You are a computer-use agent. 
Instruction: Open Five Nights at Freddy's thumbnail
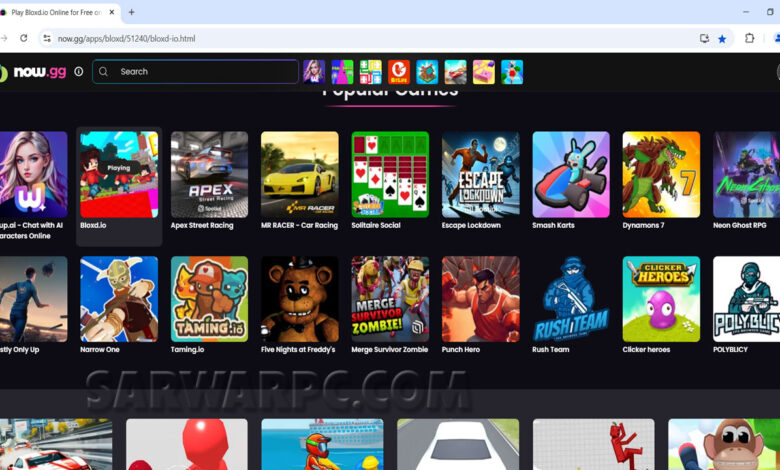coord(300,299)
